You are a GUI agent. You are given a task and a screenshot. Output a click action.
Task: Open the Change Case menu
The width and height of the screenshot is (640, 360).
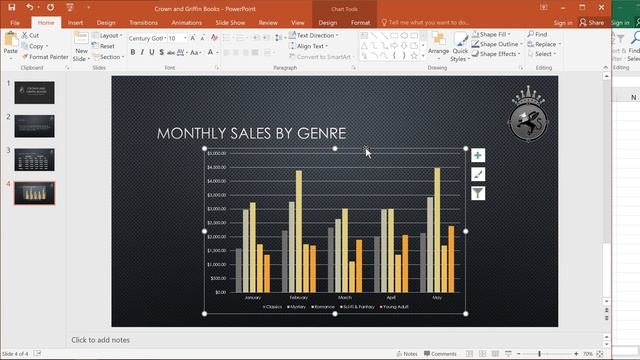point(196,52)
